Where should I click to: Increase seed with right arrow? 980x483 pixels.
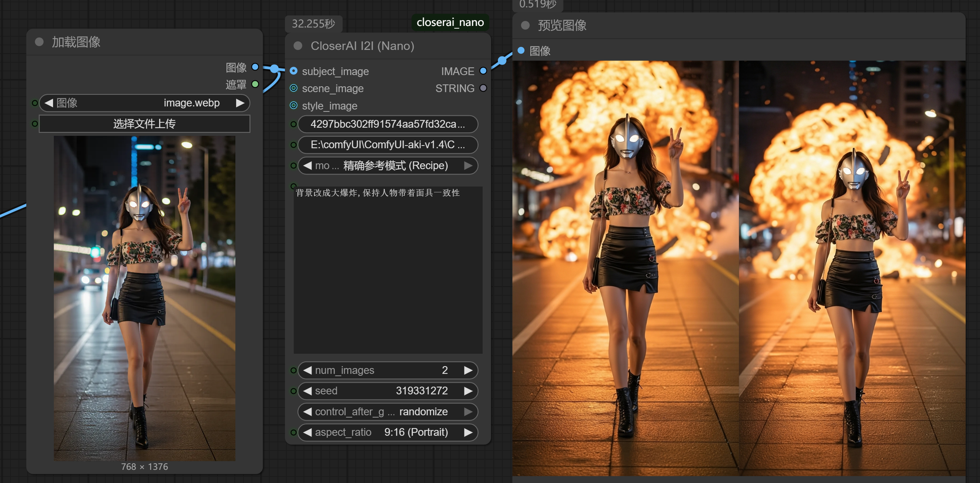click(x=468, y=391)
